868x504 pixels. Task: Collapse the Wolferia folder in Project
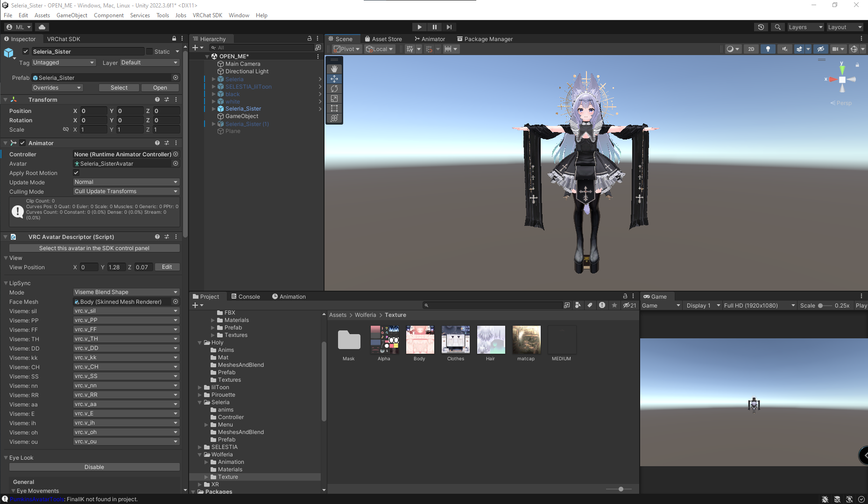(x=200, y=455)
